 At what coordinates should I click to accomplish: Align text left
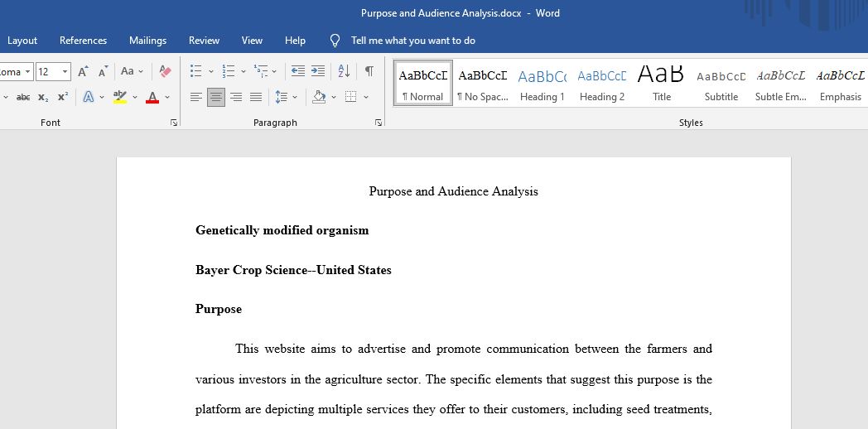tap(196, 98)
